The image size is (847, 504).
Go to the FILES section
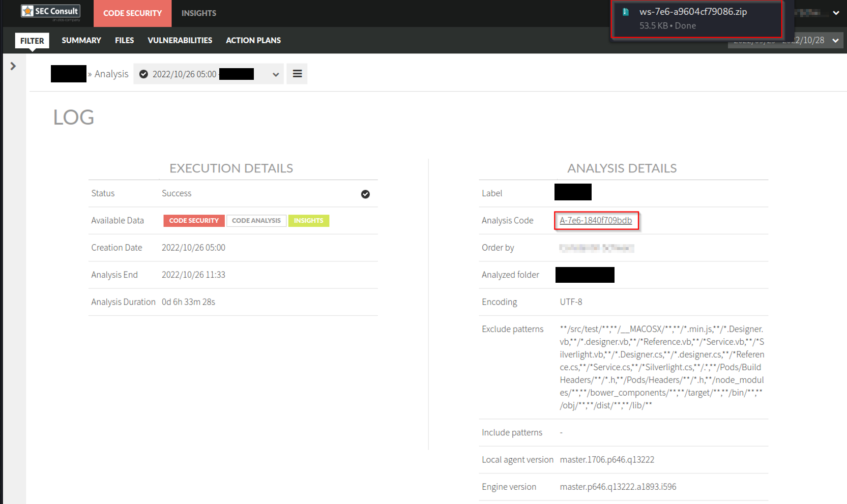[124, 41]
